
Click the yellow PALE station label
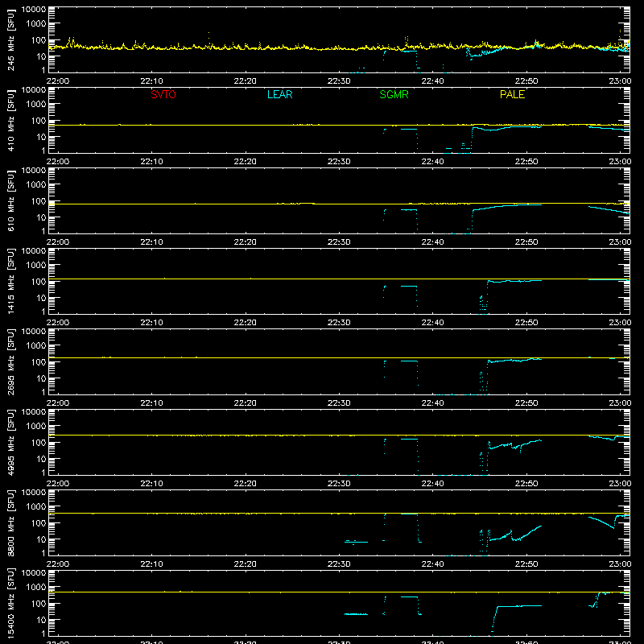click(512, 94)
